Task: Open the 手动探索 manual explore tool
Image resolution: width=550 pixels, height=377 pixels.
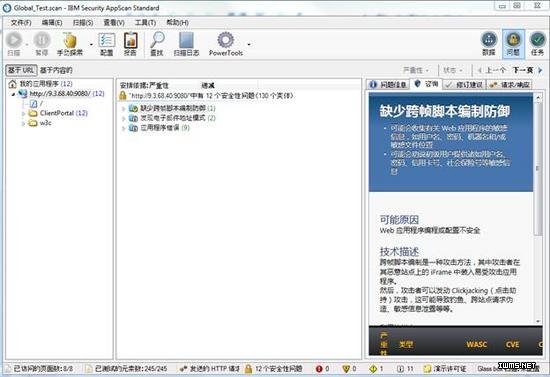Action: [70, 41]
